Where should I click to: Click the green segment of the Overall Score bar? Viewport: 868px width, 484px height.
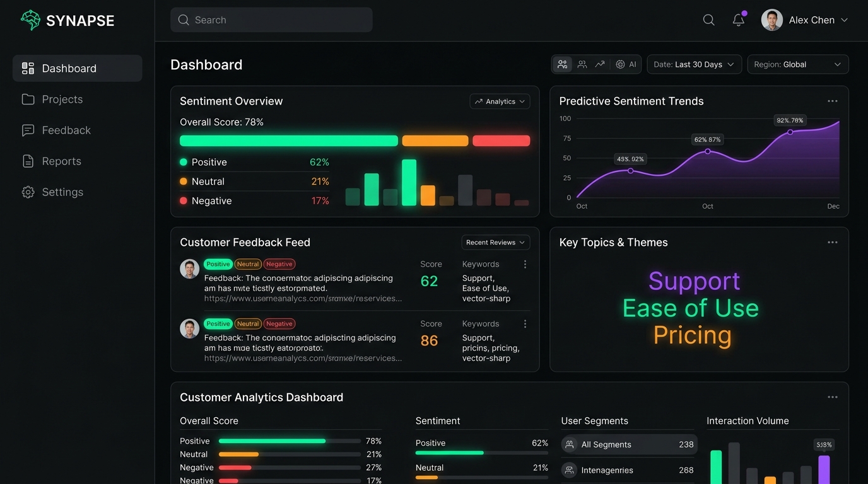click(289, 141)
